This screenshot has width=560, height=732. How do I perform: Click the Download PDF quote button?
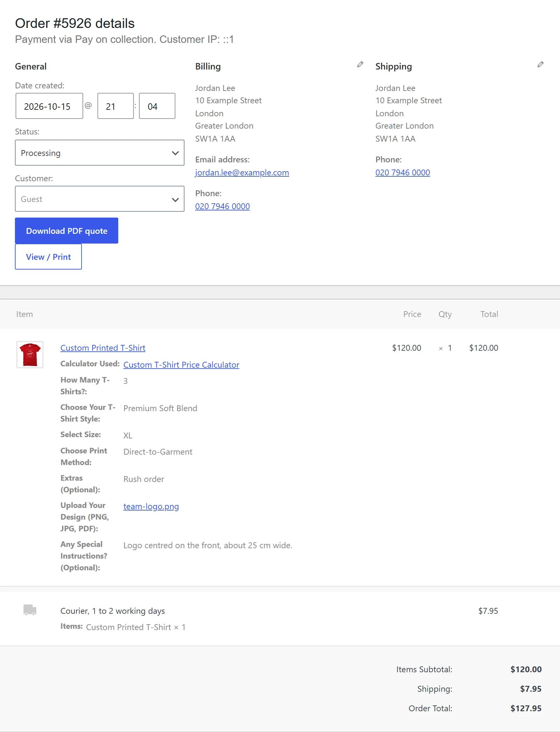[x=66, y=231]
